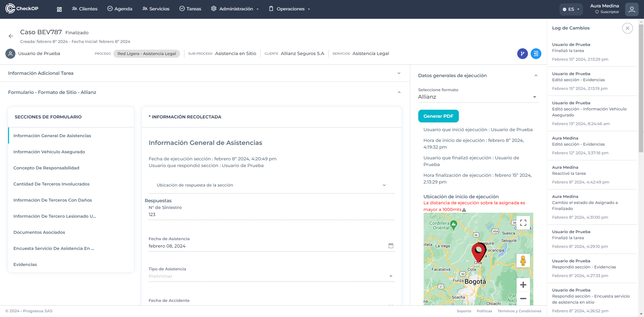
Task: Click the Fecha de Asistencia date field
Action: pyautogui.click(x=271, y=246)
